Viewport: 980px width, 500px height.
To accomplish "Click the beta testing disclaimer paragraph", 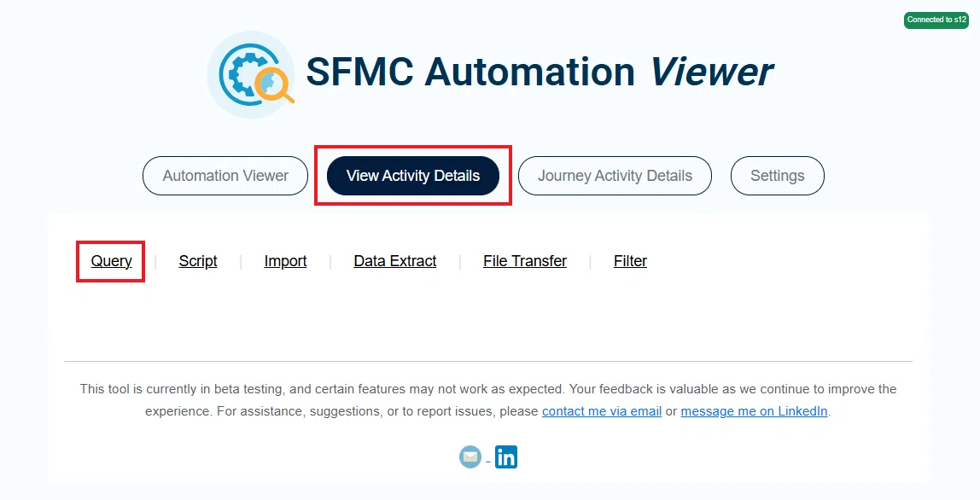I will (488, 400).
